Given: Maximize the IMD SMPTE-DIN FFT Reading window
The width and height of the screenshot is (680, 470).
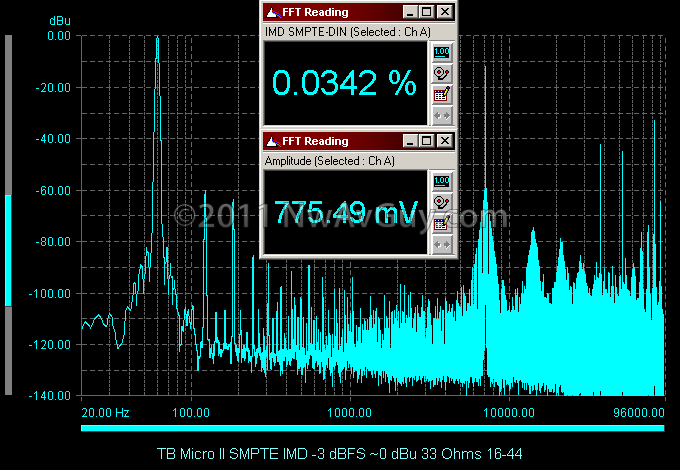Looking at the screenshot, I should tap(427, 12).
